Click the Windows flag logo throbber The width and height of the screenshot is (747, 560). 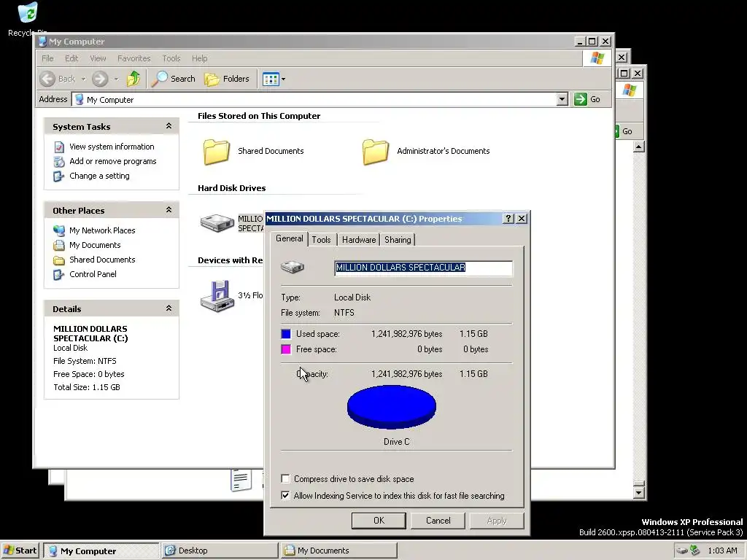tap(597, 58)
